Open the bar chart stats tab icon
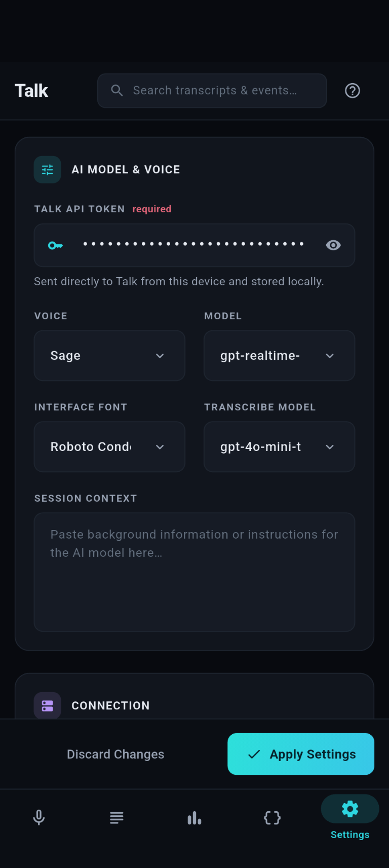 tap(194, 817)
